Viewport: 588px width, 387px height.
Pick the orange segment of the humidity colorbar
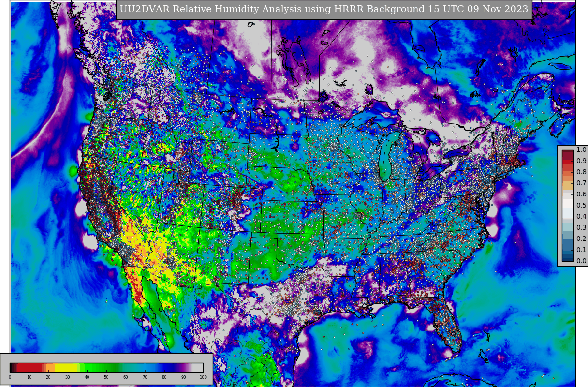coord(50,368)
